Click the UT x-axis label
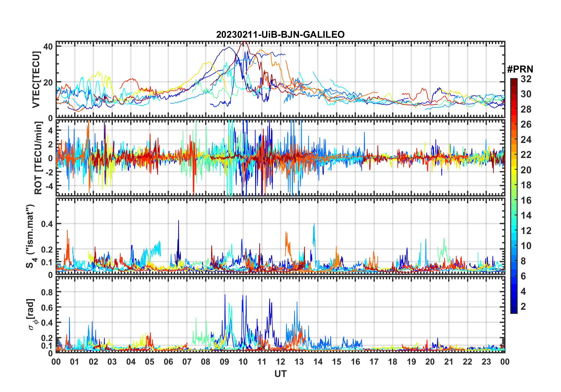561x392 pixels. click(x=280, y=374)
